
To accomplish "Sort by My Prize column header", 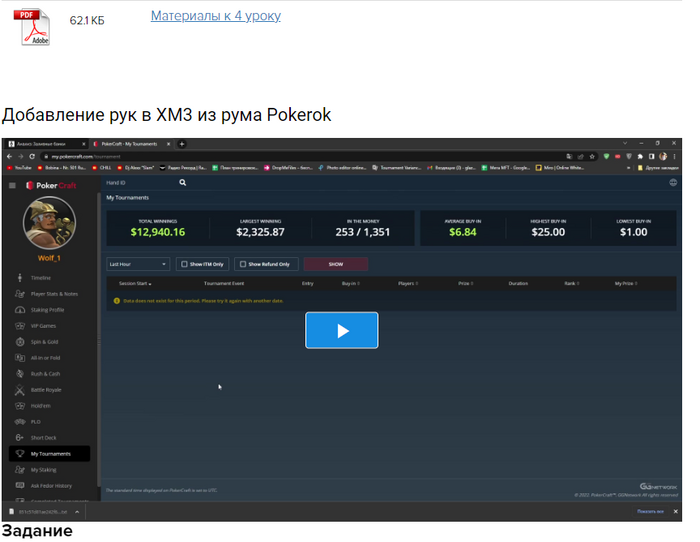I will click(626, 284).
